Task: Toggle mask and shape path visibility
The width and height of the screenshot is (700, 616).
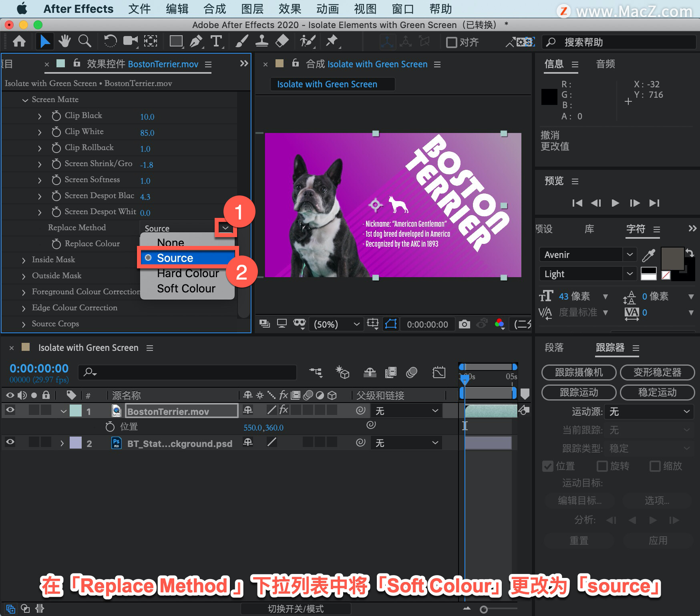Action: click(x=391, y=324)
